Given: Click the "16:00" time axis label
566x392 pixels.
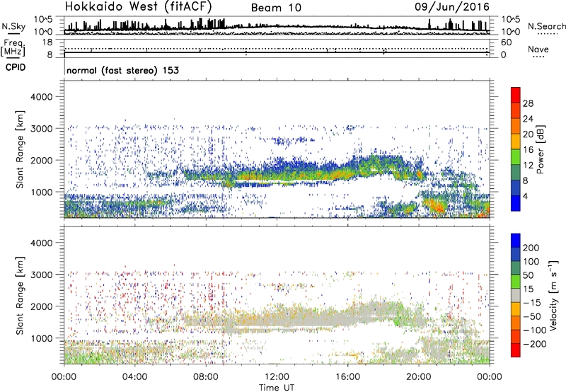Looking at the screenshot, I should pyautogui.click(x=347, y=377).
